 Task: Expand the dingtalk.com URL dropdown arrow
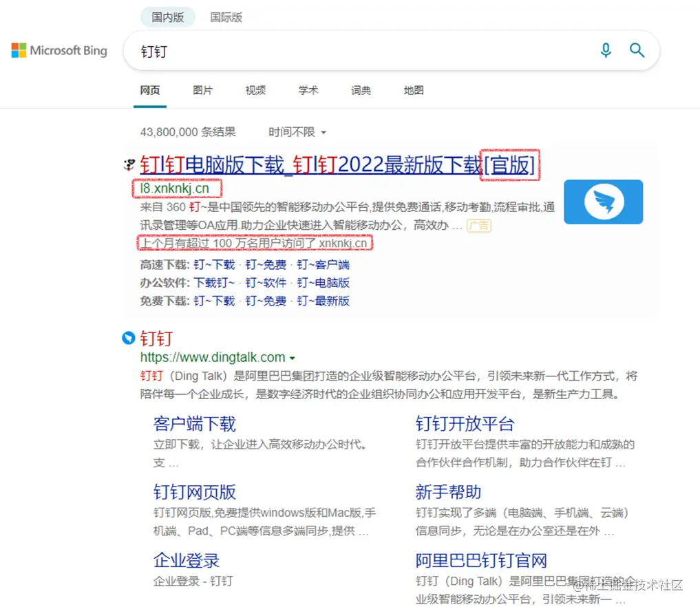(x=293, y=358)
